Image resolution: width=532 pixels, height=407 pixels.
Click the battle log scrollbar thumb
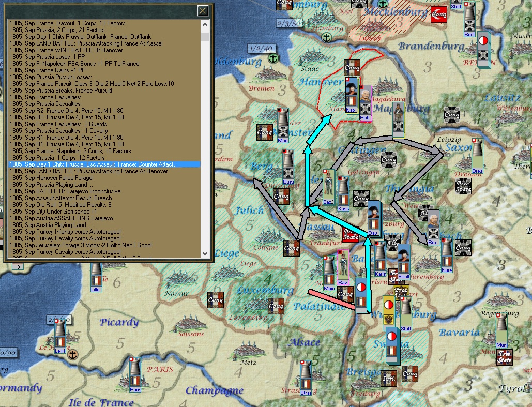pos(205,37)
